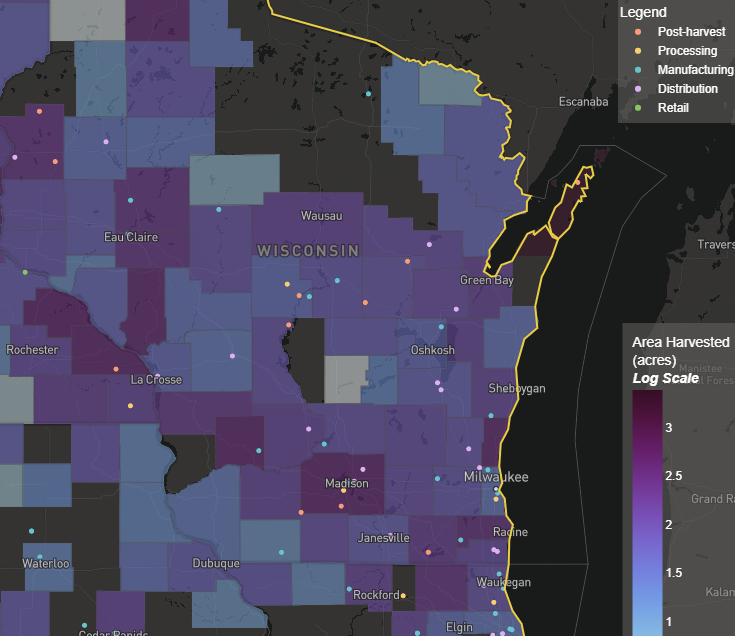Select the green retail marker west of Eau Claire

tap(25, 272)
